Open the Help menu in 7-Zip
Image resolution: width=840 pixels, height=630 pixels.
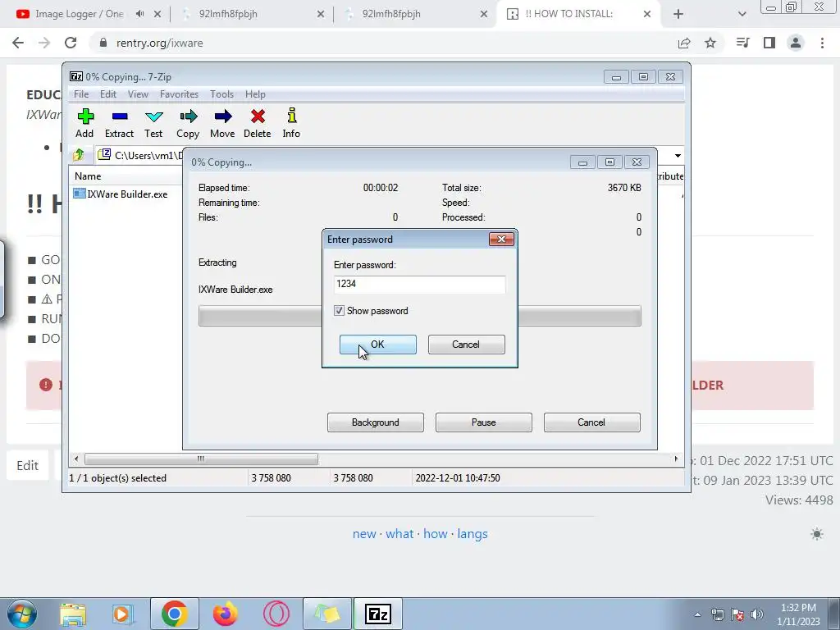255,94
